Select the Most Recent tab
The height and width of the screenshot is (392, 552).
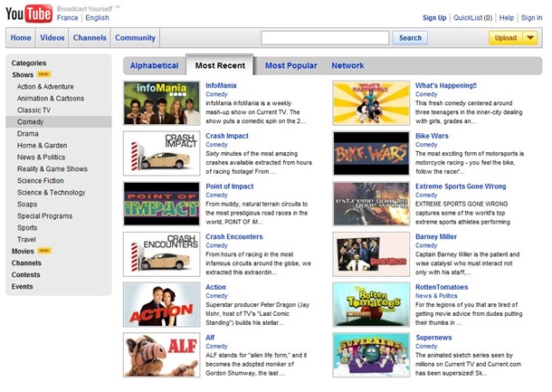pyautogui.click(x=220, y=65)
